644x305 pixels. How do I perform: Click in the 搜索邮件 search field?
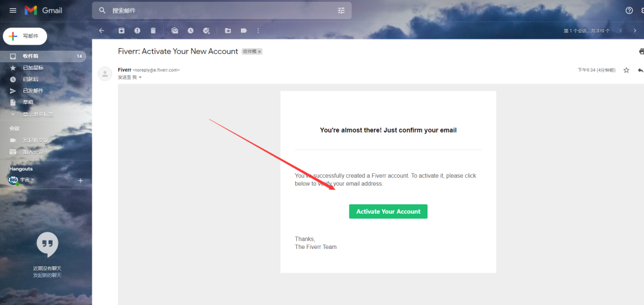tap(222, 11)
